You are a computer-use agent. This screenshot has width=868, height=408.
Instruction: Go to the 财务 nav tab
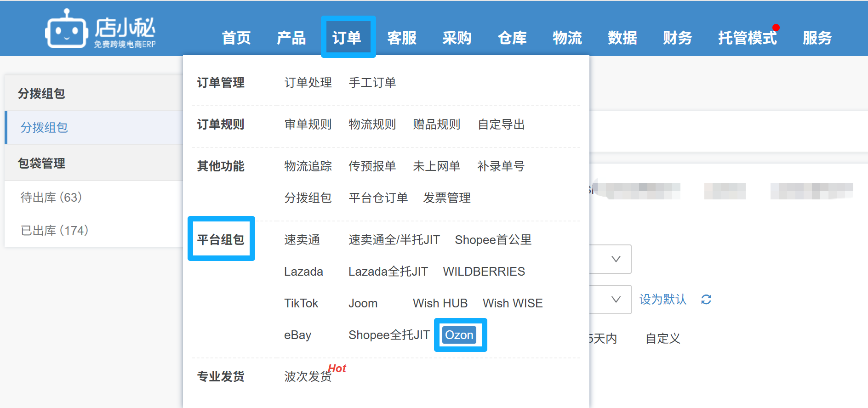click(x=678, y=38)
